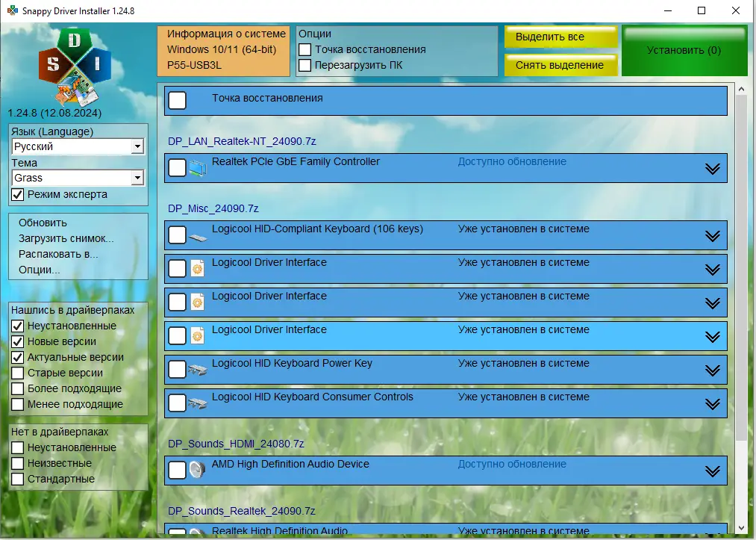Image resolution: width=756 pixels, height=540 pixels.
Task: Expand Logicool HID Keyboard Power Key arrow
Action: (713, 370)
